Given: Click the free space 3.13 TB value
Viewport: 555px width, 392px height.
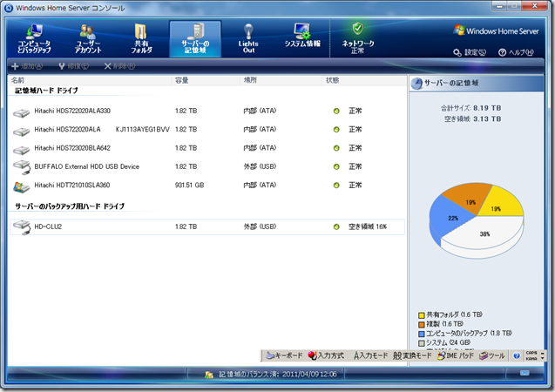Looking at the screenshot, I should 487,118.
